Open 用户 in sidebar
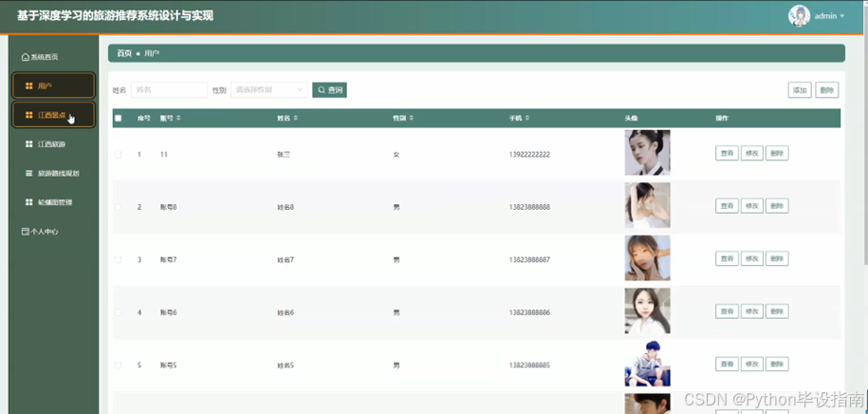Viewport: 868px width, 414px height. click(54, 85)
